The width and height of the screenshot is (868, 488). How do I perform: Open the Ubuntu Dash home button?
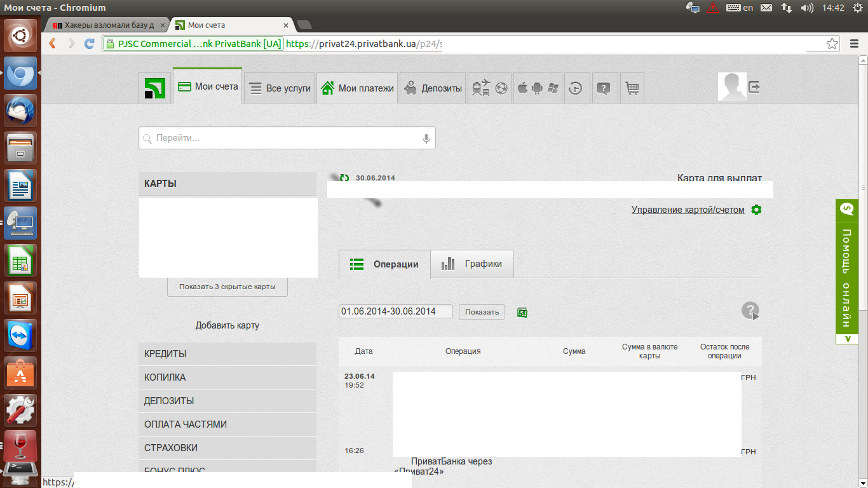point(22,36)
